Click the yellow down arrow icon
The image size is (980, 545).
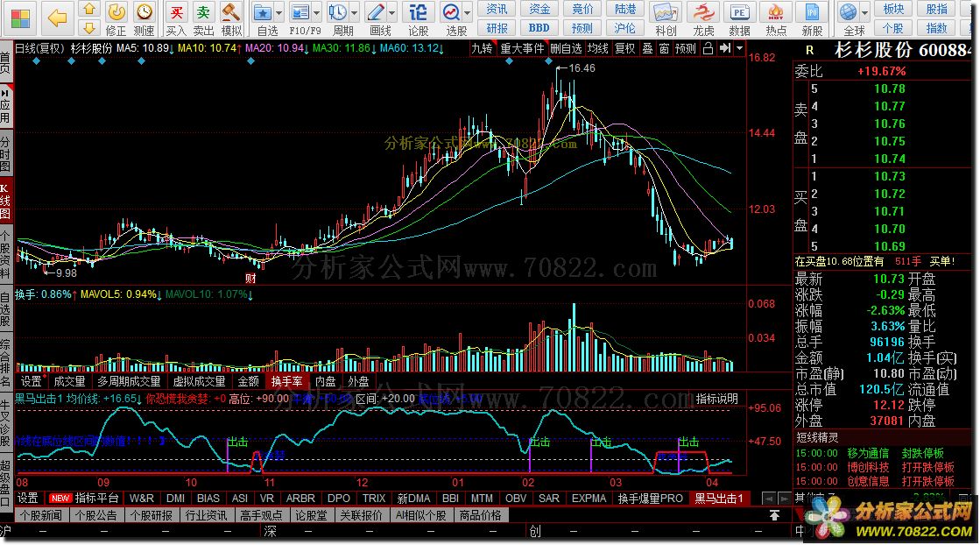point(88,27)
